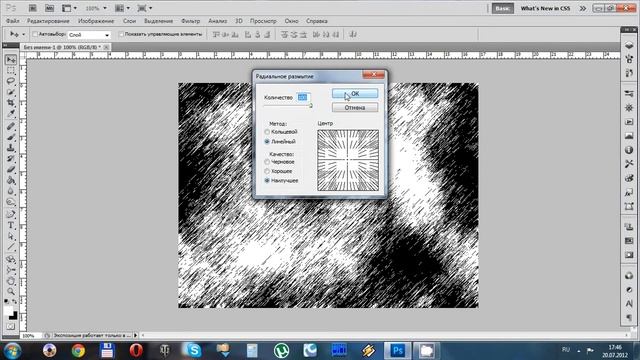Select What's New in CS5 workspace
The width and height of the screenshot is (640, 360).
pyautogui.click(x=545, y=8)
